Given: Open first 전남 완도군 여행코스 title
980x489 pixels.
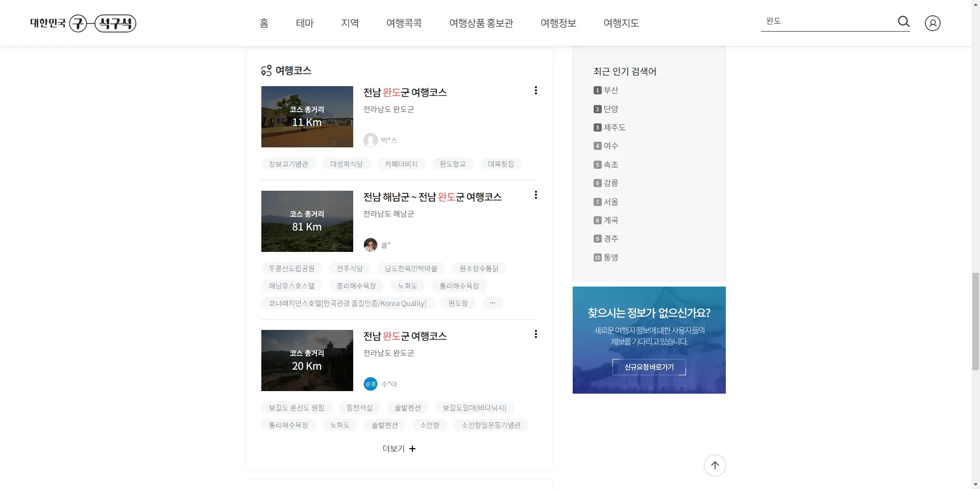Looking at the screenshot, I should point(405,92).
